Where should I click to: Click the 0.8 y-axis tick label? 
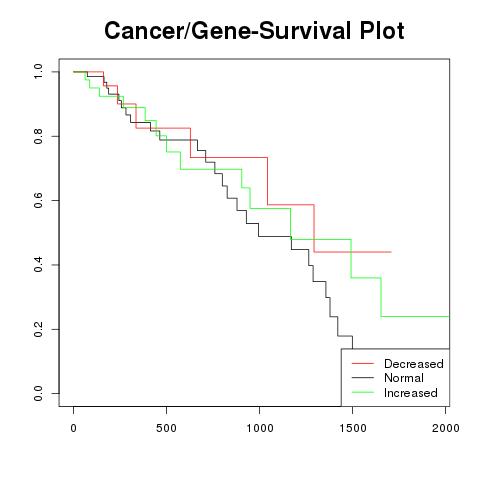(38, 136)
